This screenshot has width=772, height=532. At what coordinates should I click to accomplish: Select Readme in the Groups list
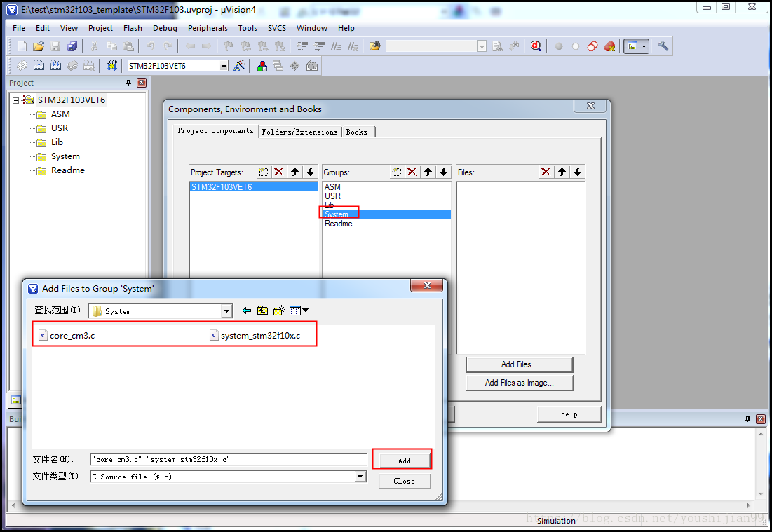point(338,224)
